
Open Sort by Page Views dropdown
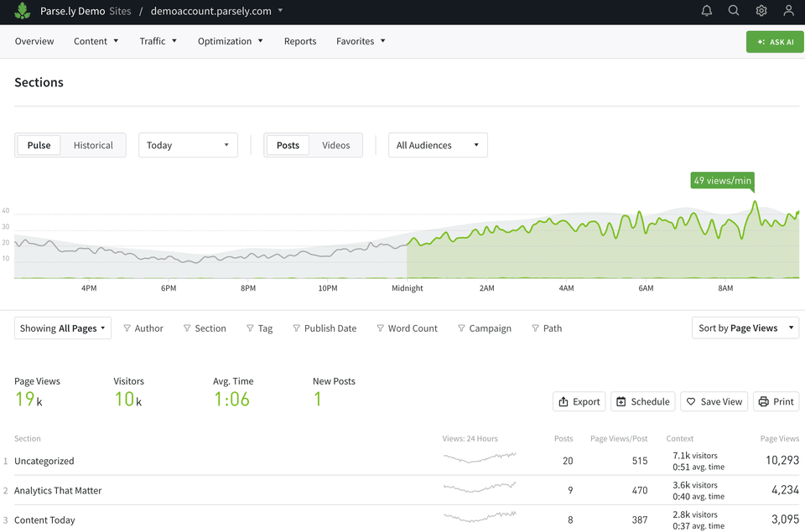click(x=745, y=328)
